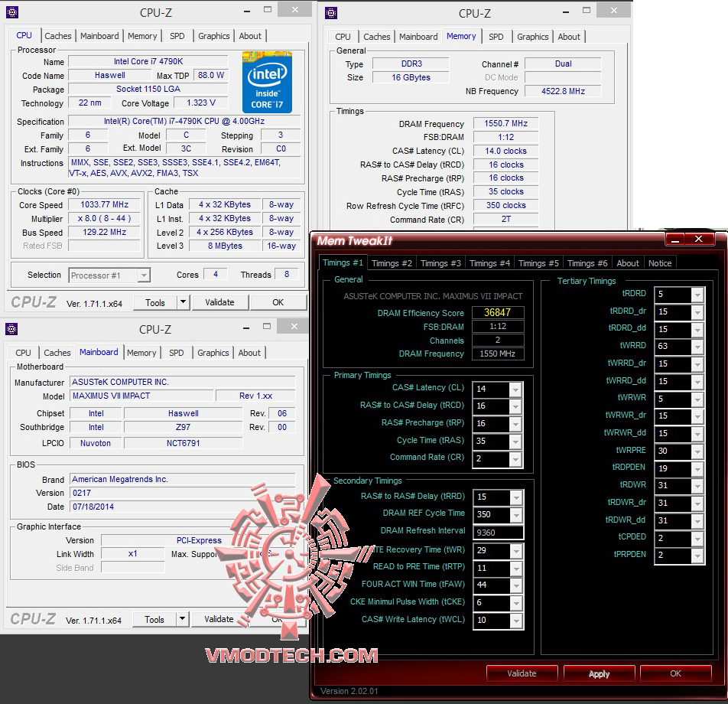
Task: Open Graphics tab in CPU-Z Mainboard window
Action: [x=213, y=353]
